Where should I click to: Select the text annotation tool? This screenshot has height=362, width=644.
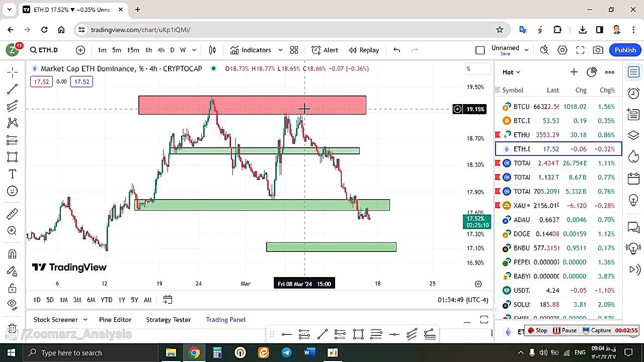point(13,174)
